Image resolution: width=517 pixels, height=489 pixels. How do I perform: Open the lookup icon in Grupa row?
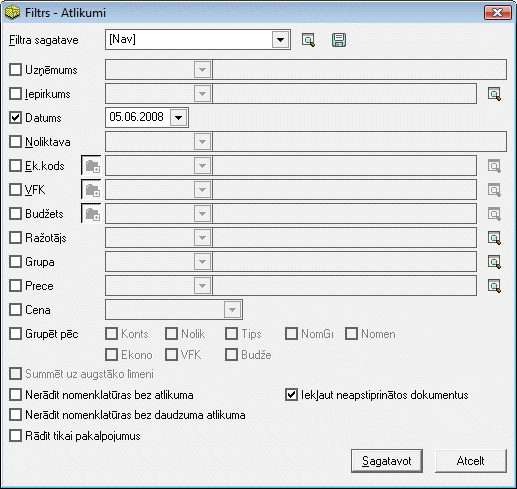pyautogui.click(x=494, y=262)
